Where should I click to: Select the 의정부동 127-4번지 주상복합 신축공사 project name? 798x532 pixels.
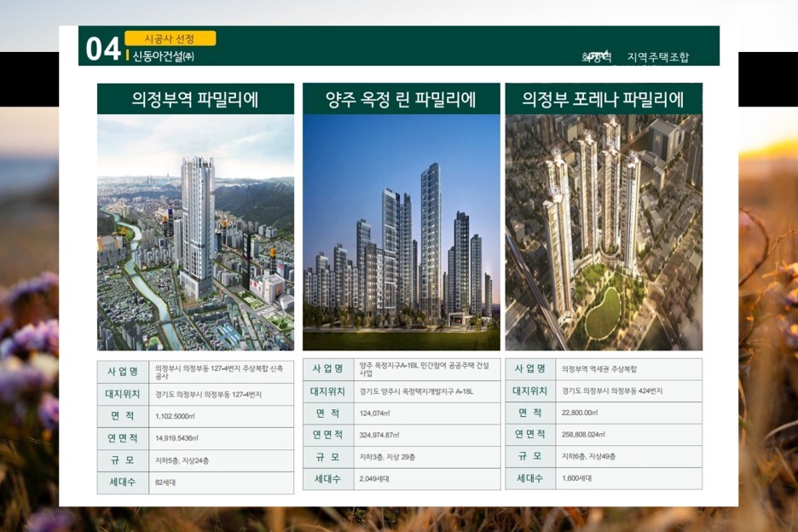pyautogui.click(x=219, y=373)
